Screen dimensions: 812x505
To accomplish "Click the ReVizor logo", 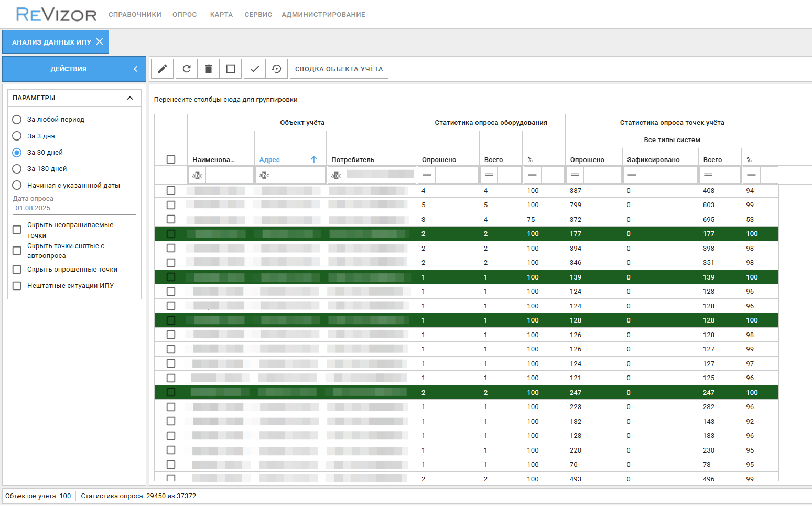I will [56, 14].
